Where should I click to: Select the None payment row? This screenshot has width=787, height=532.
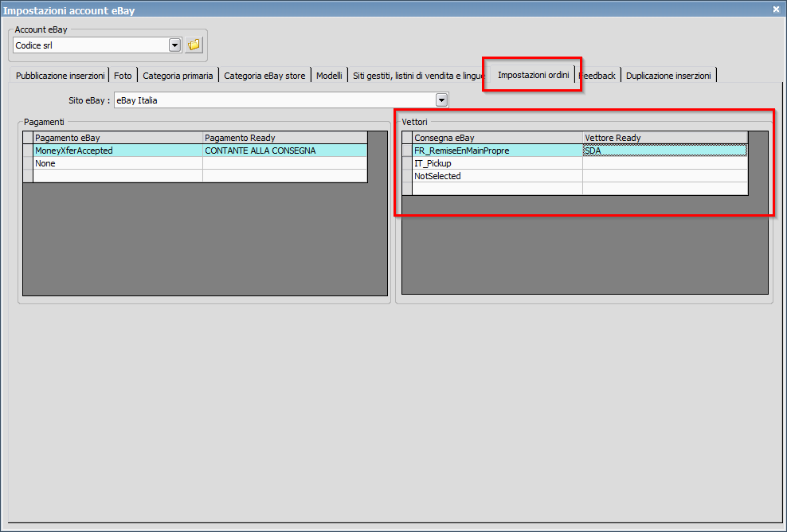point(118,163)
